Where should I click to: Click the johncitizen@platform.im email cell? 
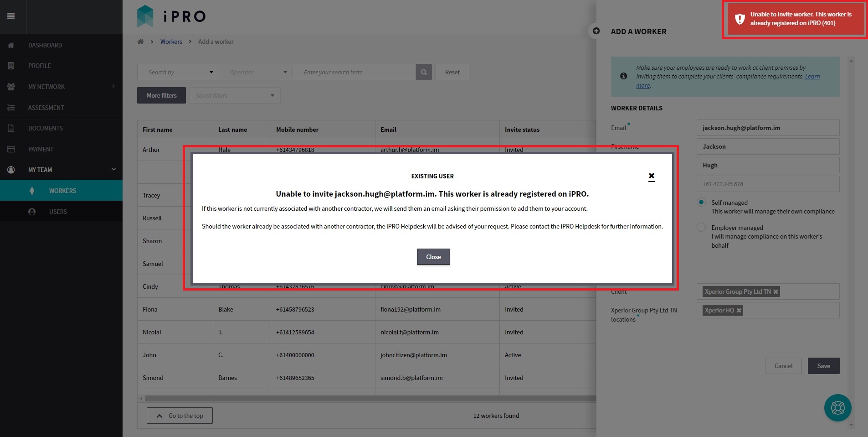[x=437, y=355]
